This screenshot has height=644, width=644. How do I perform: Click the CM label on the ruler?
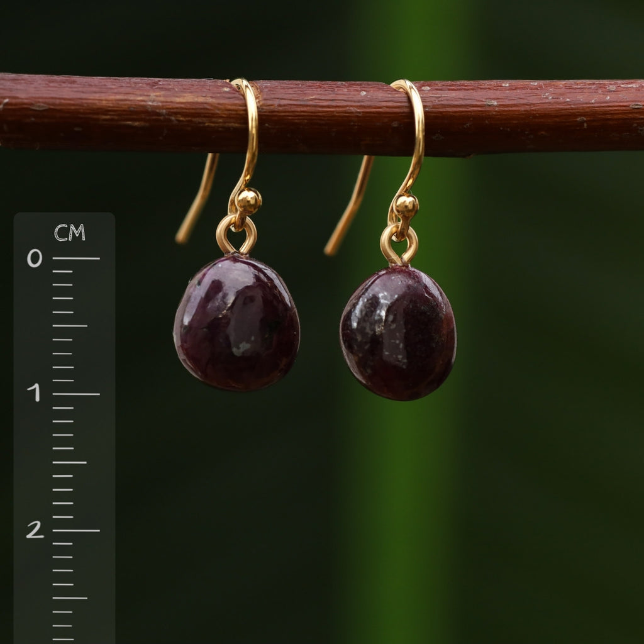point(69,233)
